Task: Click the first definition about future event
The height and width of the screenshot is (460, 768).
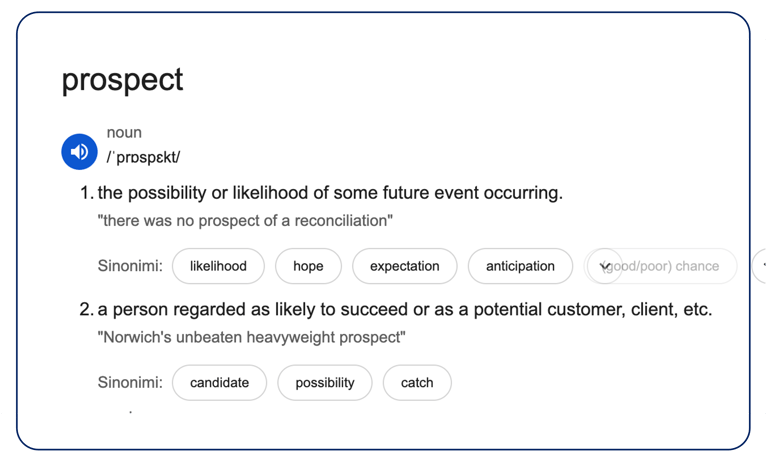Action: [330, 193]
